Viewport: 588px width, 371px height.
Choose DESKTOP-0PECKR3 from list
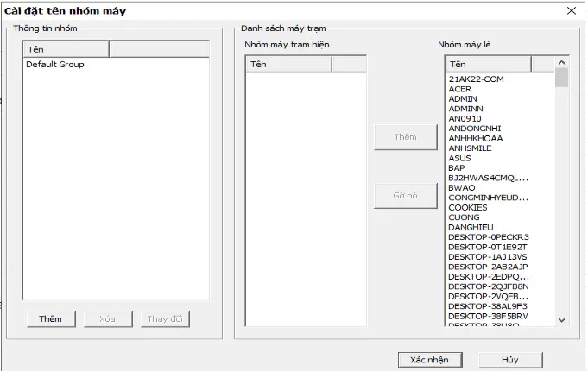point(488,237)
